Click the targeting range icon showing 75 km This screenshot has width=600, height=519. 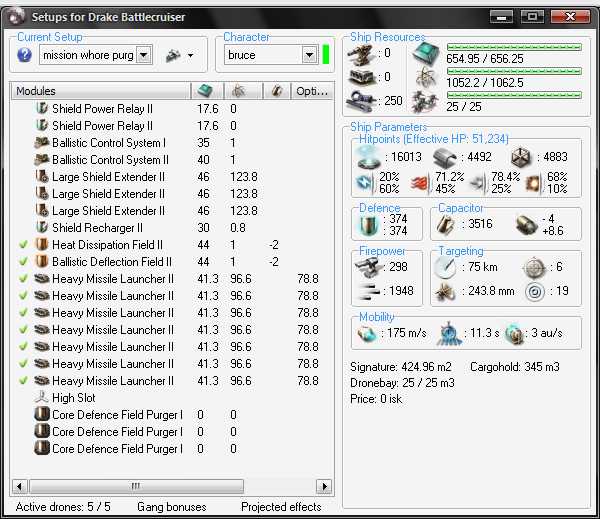445,267
